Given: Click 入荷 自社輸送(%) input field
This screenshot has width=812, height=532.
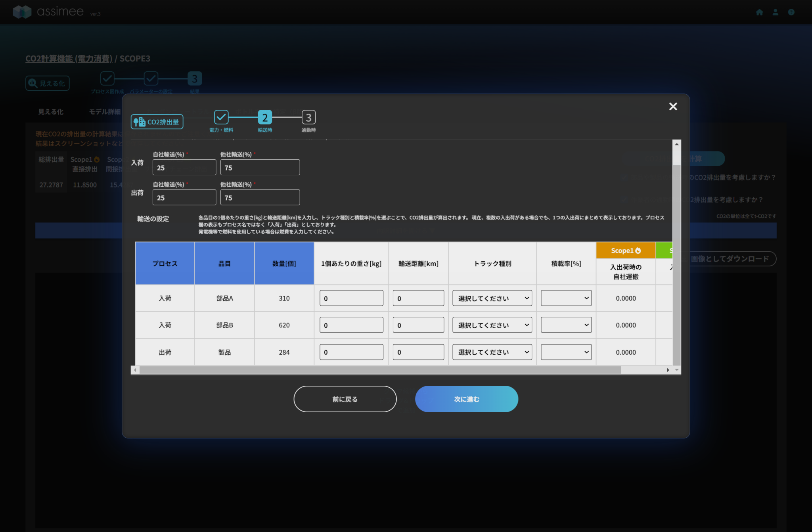Looking at the screenshot, I should [x=184, y=167].
